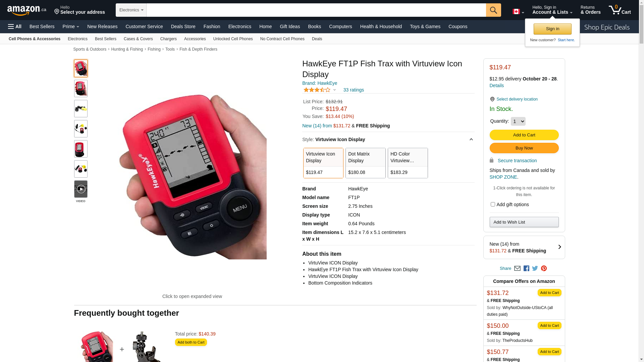This screenshot has width=644, height=362.
Task: Open the All hamburger menu
Action: click(x=15, y=26)
